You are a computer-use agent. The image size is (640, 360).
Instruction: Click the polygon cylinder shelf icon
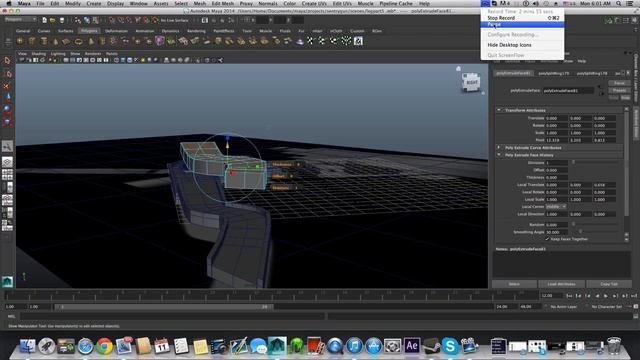click(x=43, y=41)
